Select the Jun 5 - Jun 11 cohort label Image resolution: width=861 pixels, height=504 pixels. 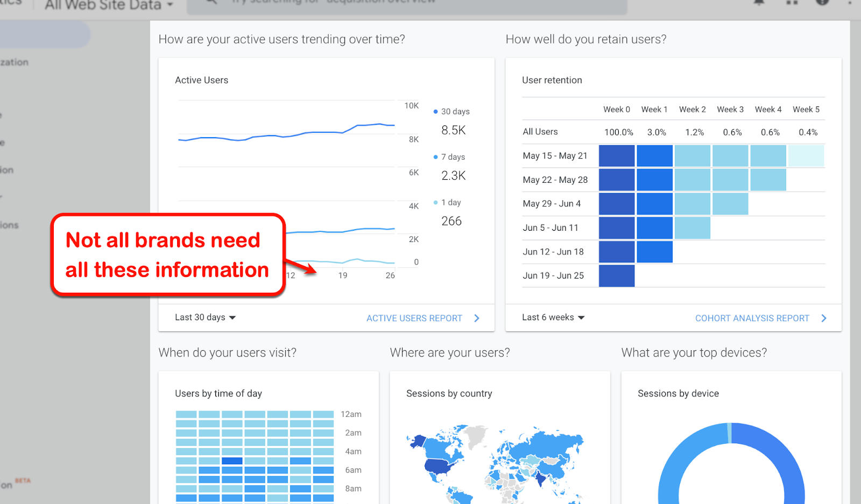point(551,228)
